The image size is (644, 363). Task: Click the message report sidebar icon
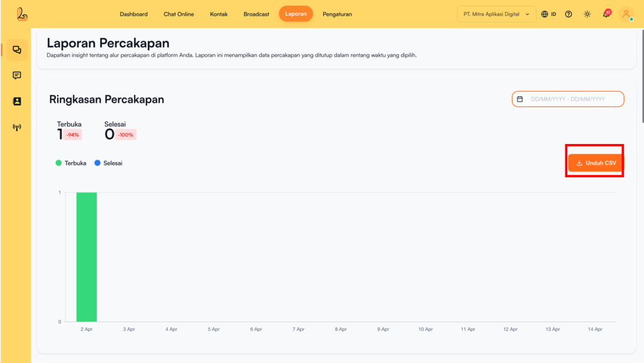pos(16,75)
